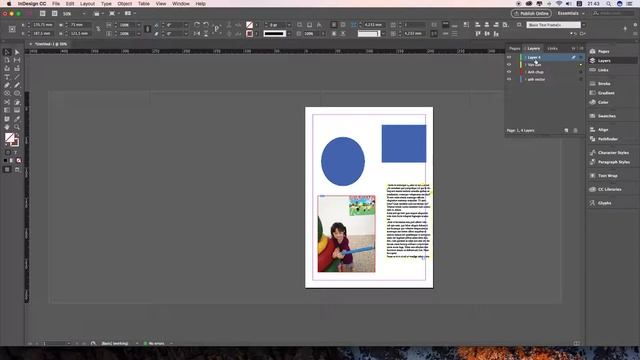
Task: Toggle Preview mode button in toolbox
Action: [x=17, y=169]
